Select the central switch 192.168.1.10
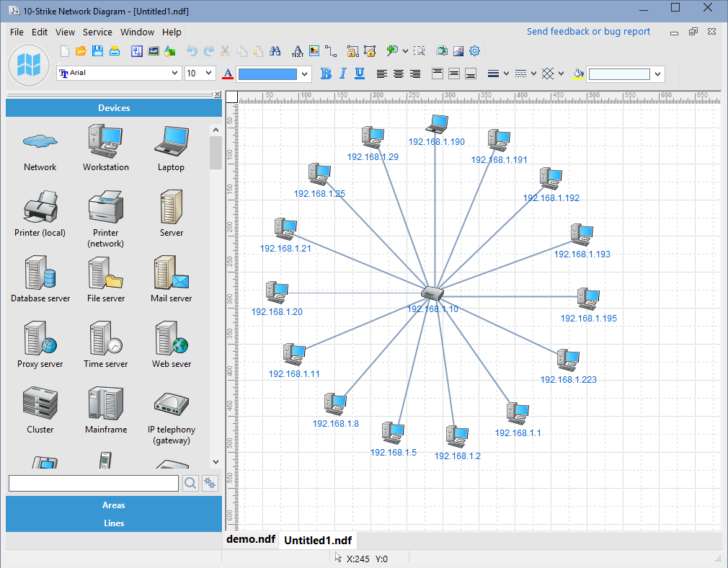The height and width of the screenshot is (568, 728). [x=432, y=293]
